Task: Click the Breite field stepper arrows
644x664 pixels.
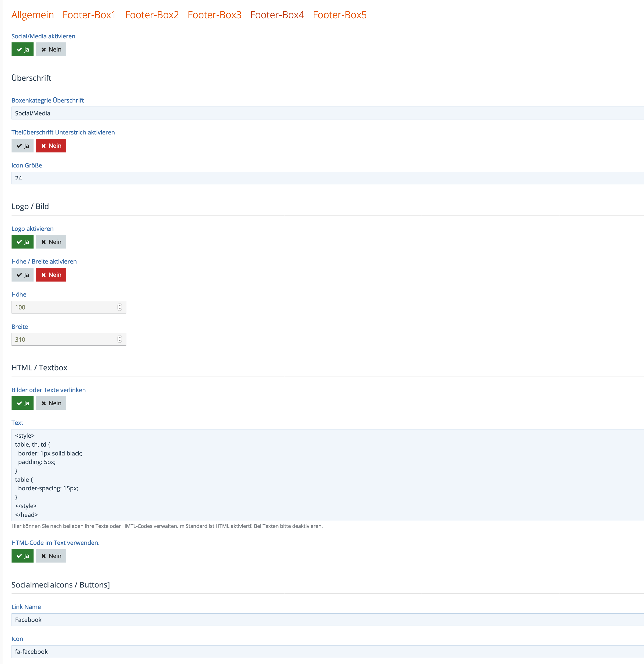Action: pos(120,340)
